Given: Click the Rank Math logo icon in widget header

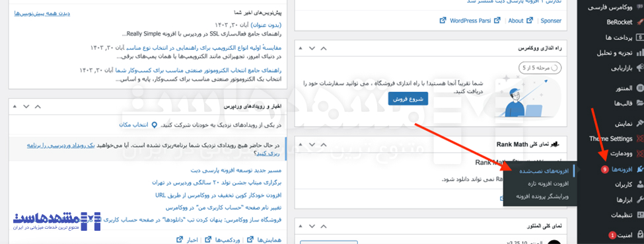Looking at the screenshot, I should coord(555,144).
